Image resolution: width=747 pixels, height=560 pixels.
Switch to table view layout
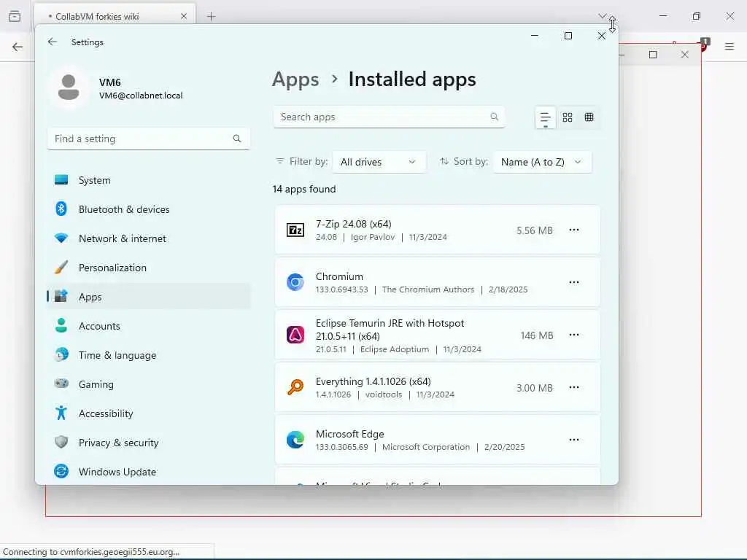[x=589, y=117]
